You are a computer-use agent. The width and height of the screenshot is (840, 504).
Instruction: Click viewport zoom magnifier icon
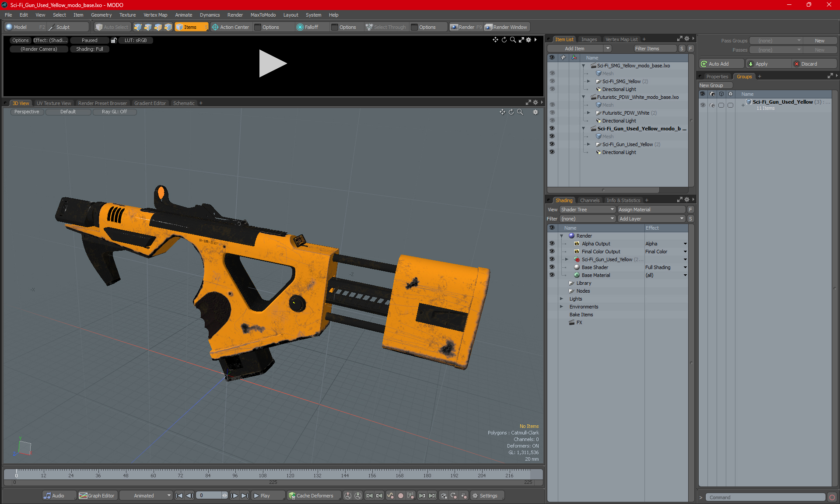(520, 112)
